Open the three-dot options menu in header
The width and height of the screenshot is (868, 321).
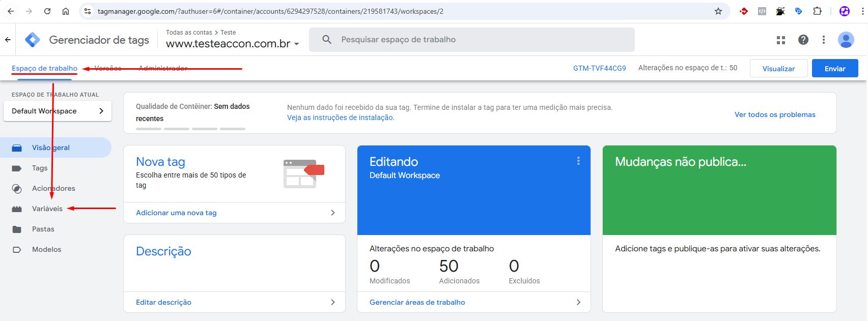click(x=823, y=40)
